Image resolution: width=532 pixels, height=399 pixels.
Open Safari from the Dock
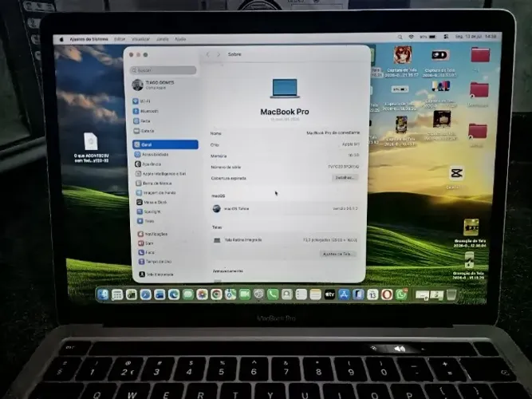(x=145, y=294)
